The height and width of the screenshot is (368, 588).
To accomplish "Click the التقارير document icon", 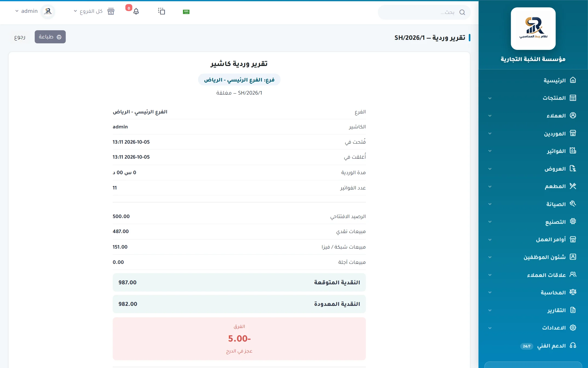I will pyautogui.click(x=573, y=310).
